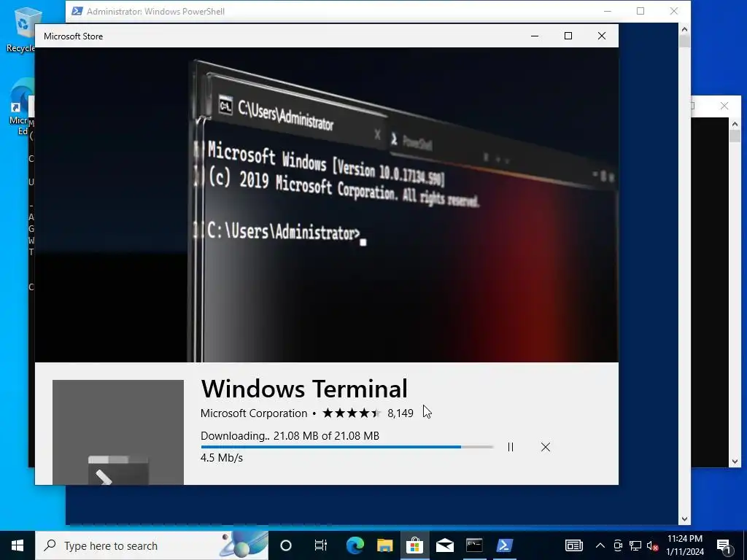Click the Meet Now tray icon
This screenshot has width=747, height=560.
pyautogui.click(x=618, y=545)
